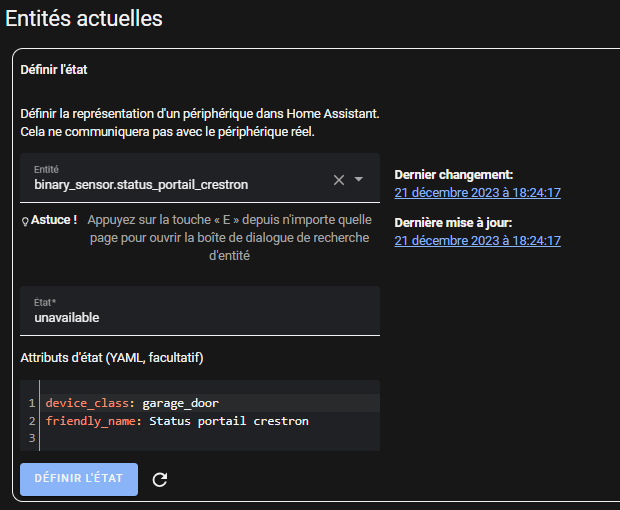The image size is (620, 510).
Task: Click the Astuce lightbulb icon
Action: coord(24,220)
